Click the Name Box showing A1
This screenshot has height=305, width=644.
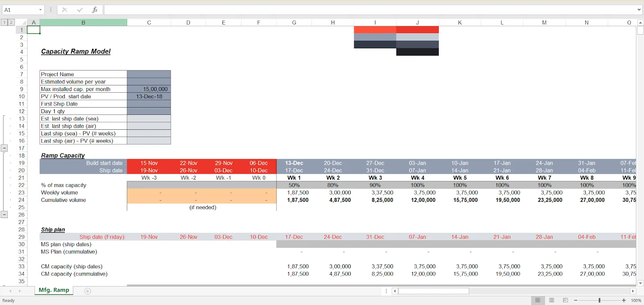tap(20, 10)
